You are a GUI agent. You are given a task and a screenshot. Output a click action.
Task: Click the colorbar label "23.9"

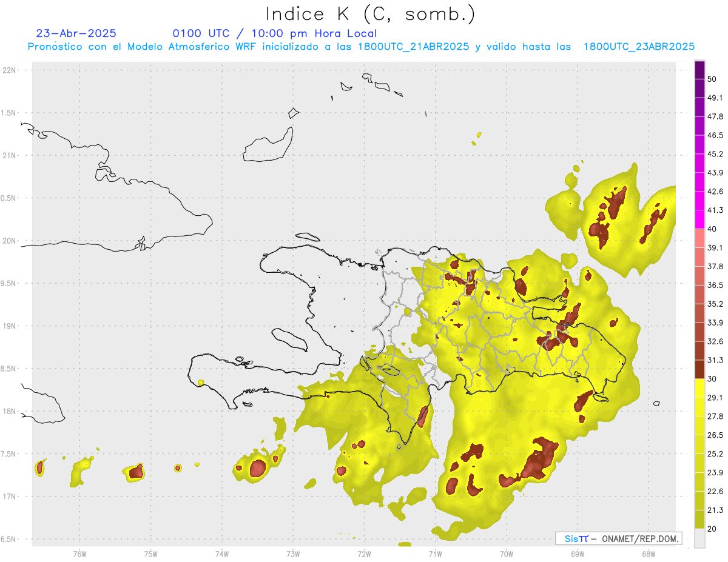(x=715, y=473)
